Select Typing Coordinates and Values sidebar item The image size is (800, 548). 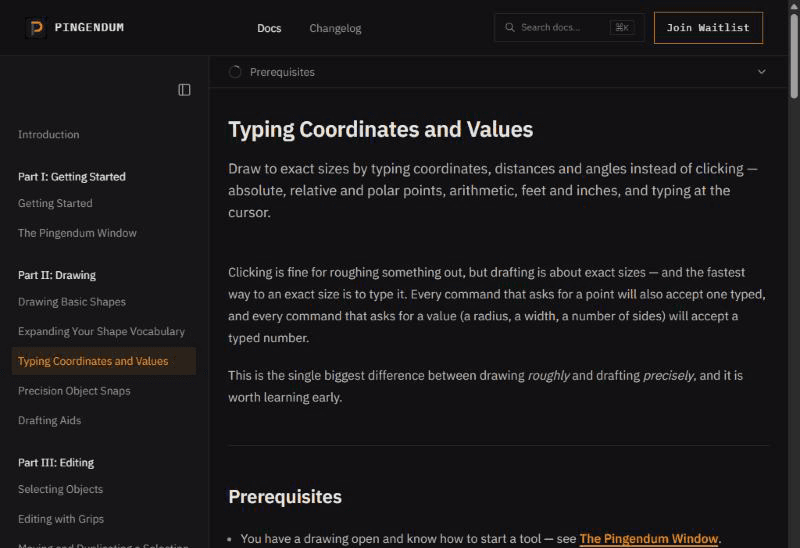[x=104, y=361]
